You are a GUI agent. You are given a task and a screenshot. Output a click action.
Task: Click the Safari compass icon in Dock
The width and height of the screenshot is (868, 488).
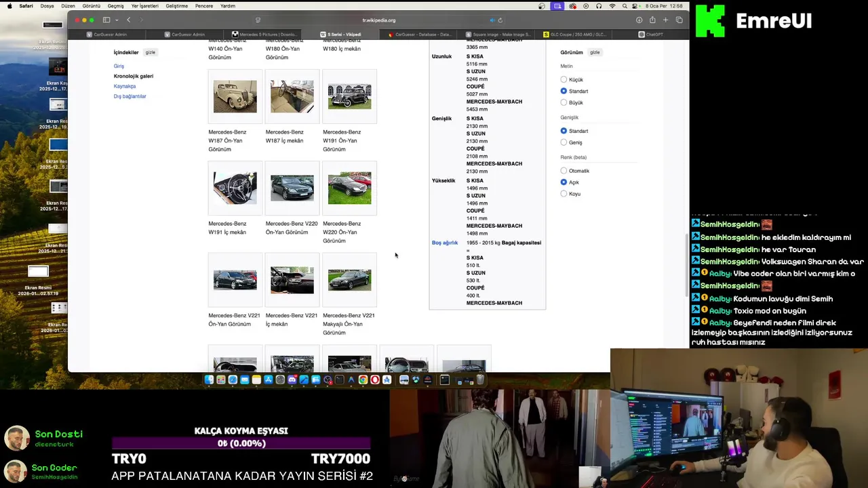click(x=233, y=380)
